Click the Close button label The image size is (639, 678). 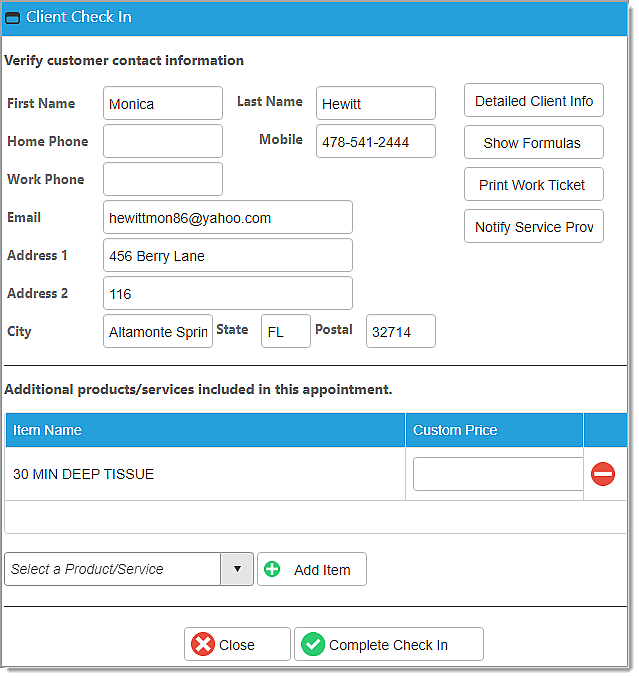(x=236, y=645)
